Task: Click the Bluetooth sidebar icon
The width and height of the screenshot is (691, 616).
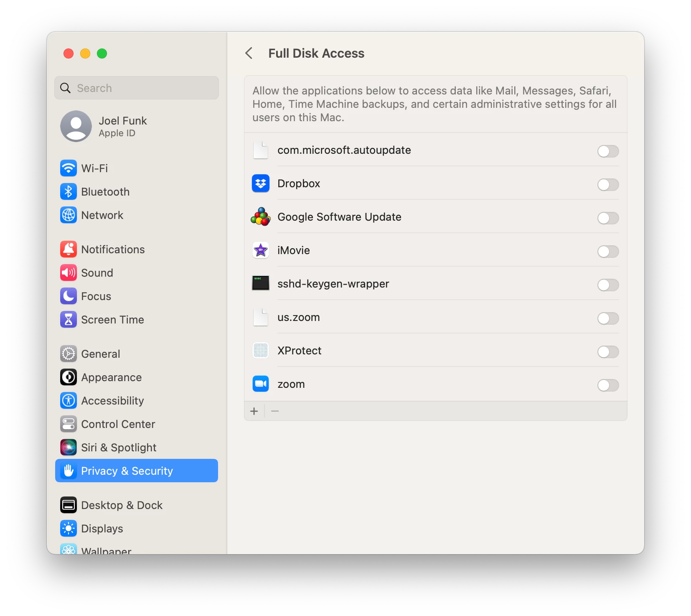Action: coord(69,192)
